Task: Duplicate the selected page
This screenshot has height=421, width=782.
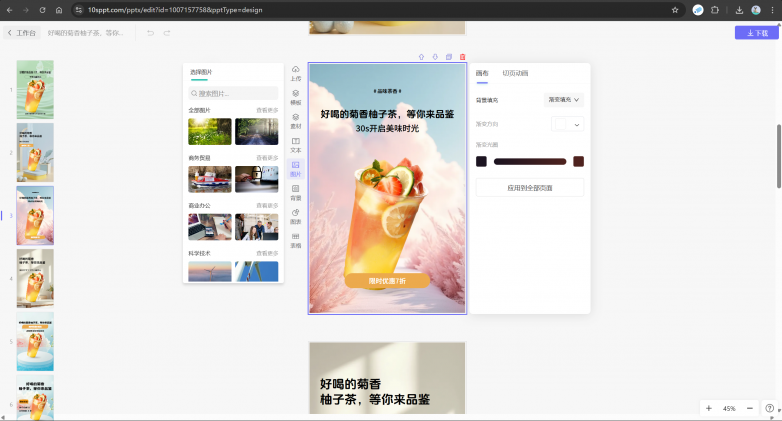Action: 449,57
